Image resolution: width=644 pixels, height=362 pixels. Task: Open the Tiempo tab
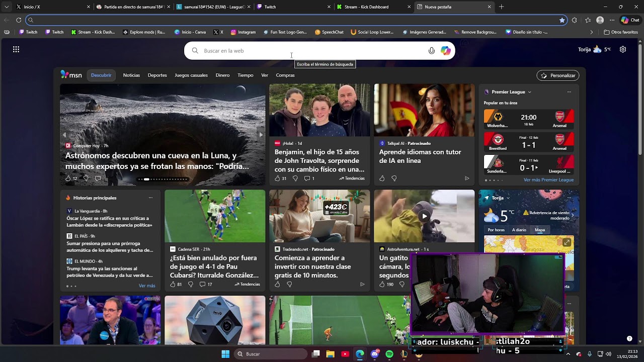[x=245, y=75]
